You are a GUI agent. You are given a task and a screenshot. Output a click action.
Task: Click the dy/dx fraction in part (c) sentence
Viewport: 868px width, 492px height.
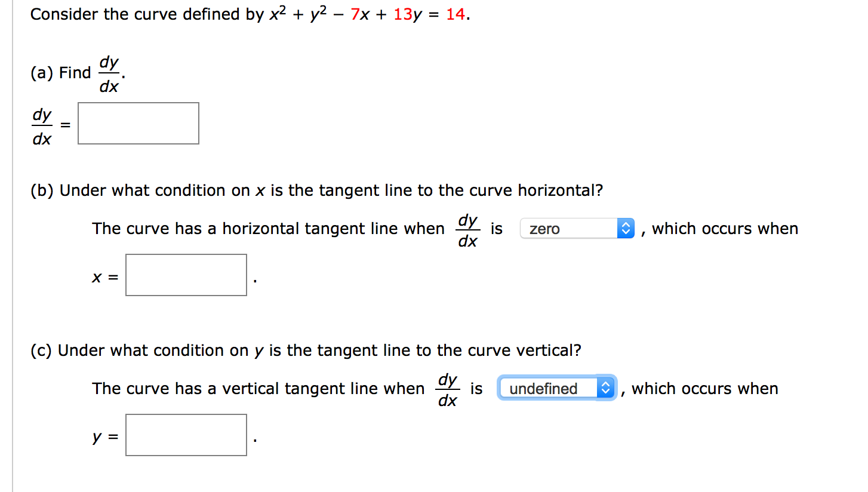[x=447, y=388]
